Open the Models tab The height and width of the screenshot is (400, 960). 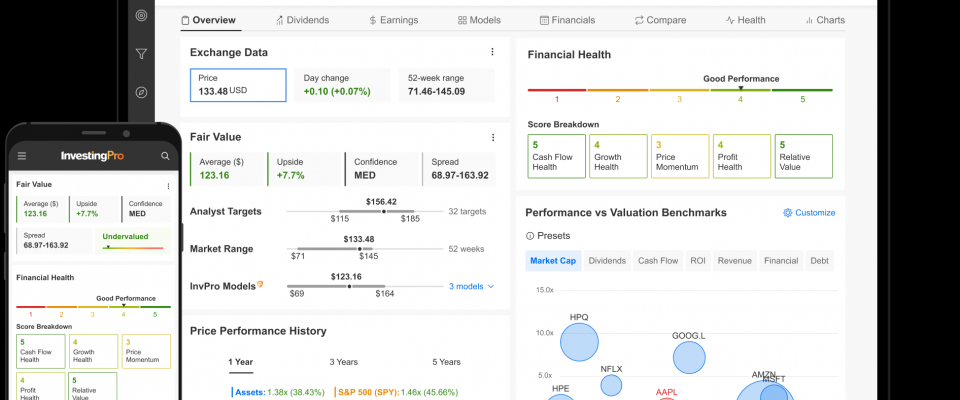[479, 20]
